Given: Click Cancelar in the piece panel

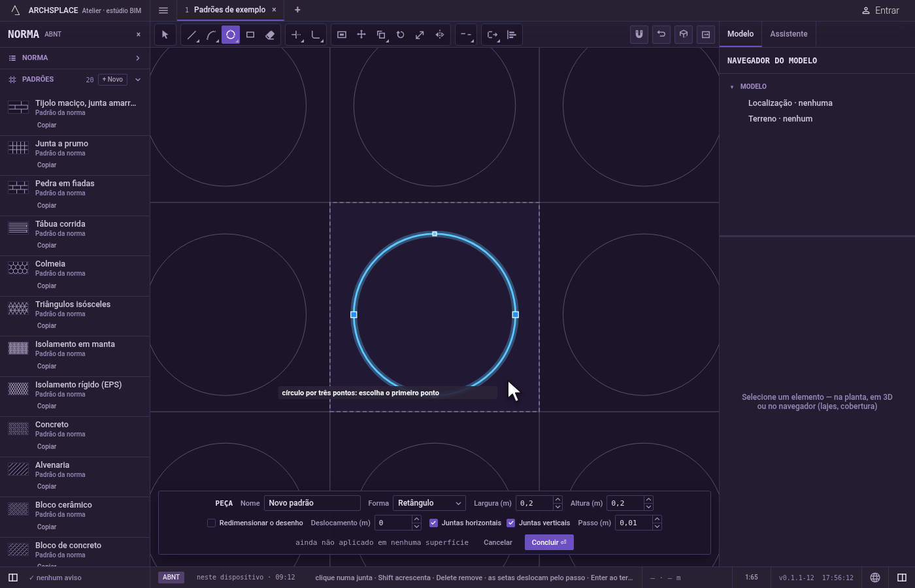Looking at the screenshot, I should 498,542.
